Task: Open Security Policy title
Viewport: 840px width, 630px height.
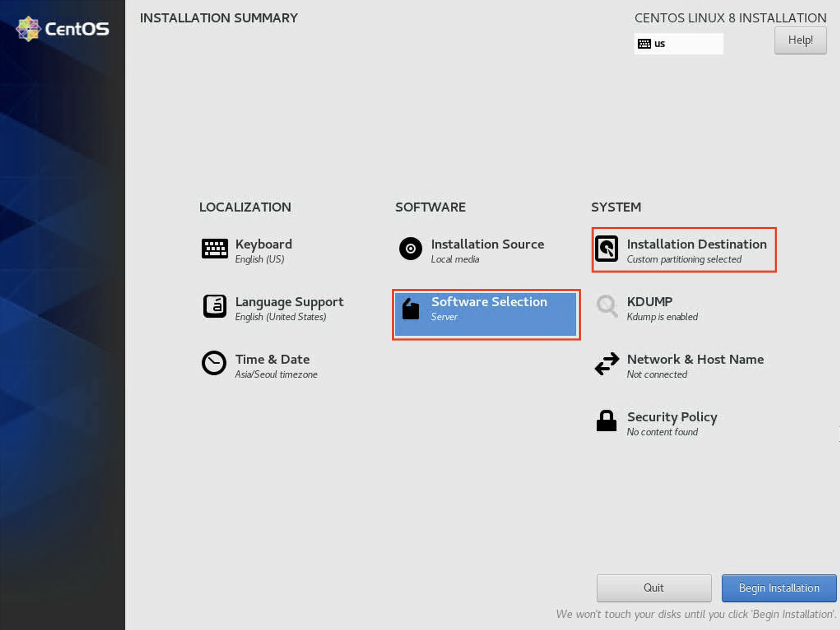Action: [672, 417]
